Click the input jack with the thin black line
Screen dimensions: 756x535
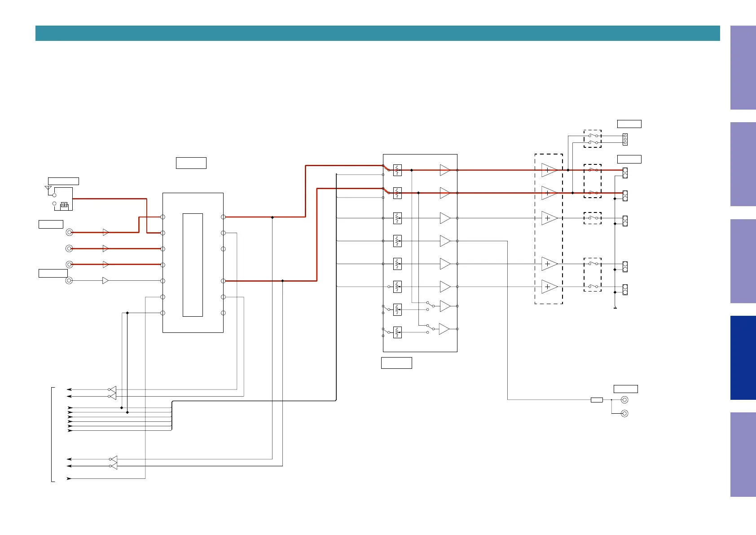click(69, 280)
